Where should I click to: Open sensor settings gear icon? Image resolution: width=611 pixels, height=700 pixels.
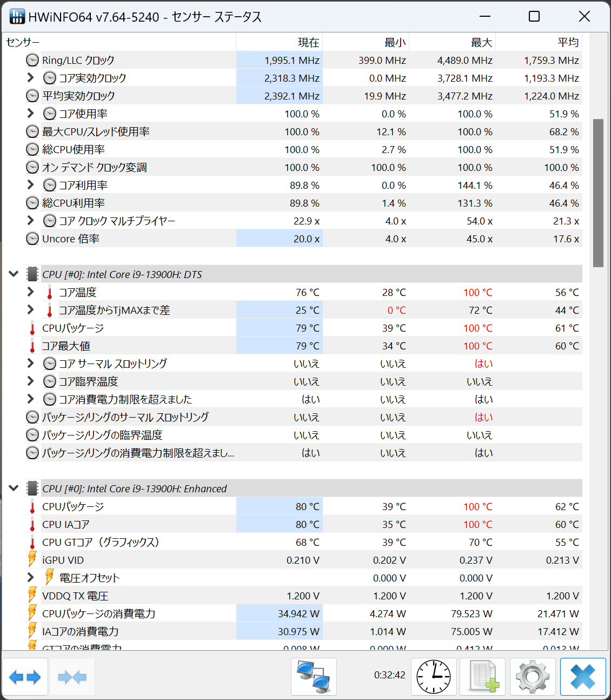point(532,677)
